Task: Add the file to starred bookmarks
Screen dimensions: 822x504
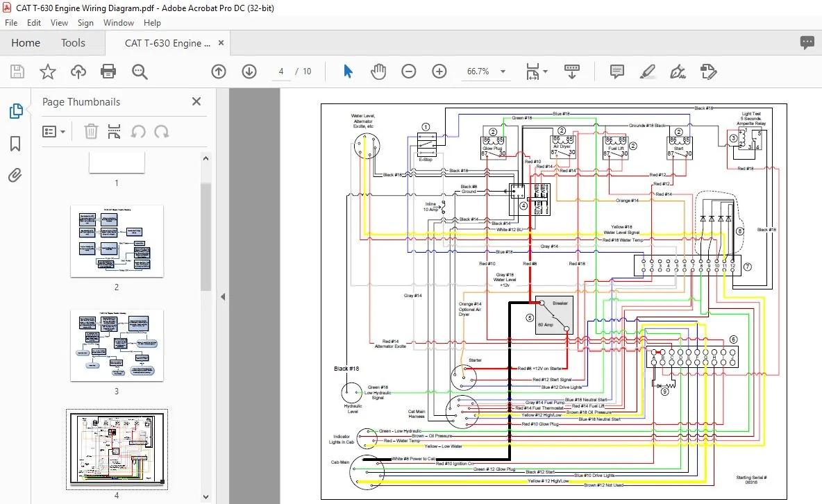Action: 48,72
